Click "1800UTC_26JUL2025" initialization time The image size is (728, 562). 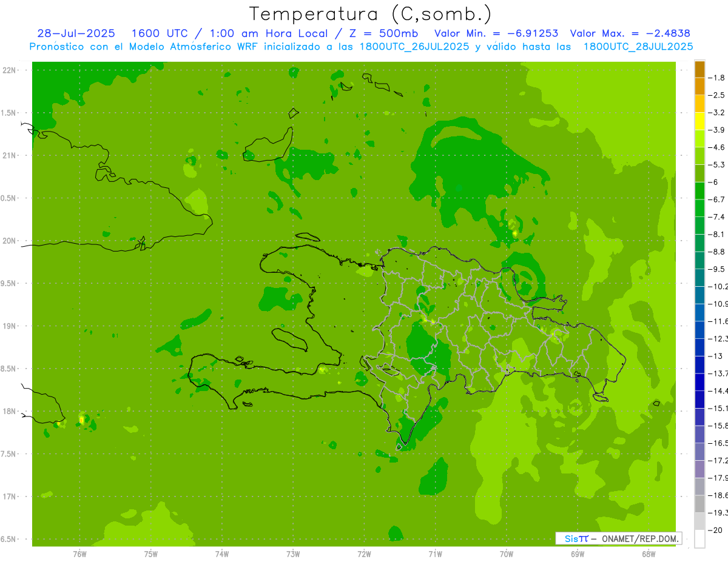pyautogui.click(x=414, y=47)
